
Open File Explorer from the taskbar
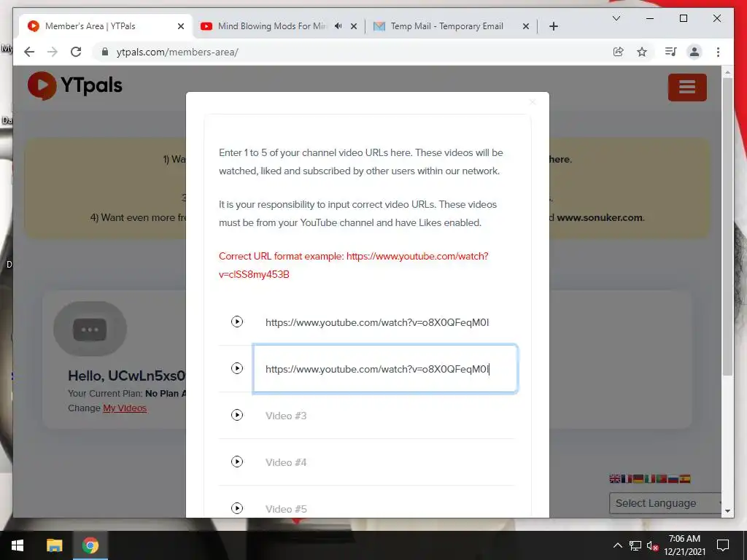coord(54,545)
